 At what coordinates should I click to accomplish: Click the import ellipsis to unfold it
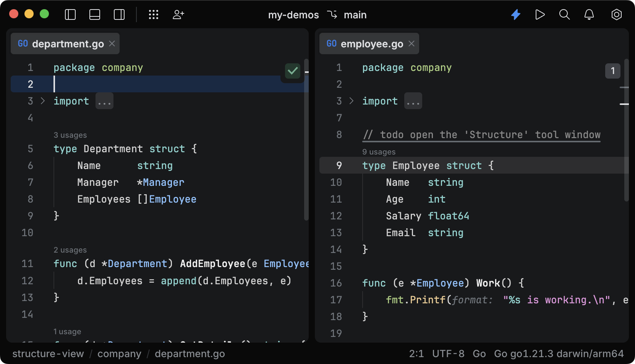104,101
